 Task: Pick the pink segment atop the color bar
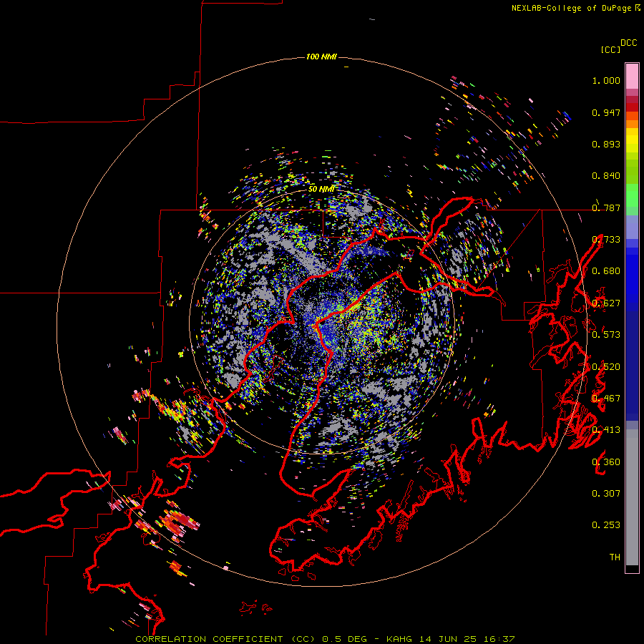[x=632, y=77]
